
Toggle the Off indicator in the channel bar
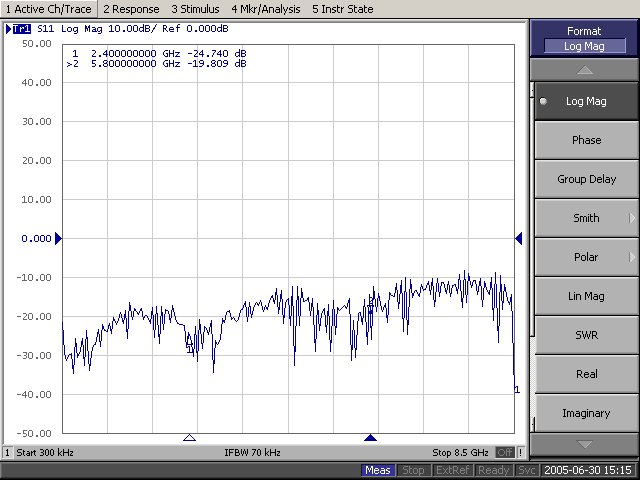pyautogui.click(x=505, y=452)
